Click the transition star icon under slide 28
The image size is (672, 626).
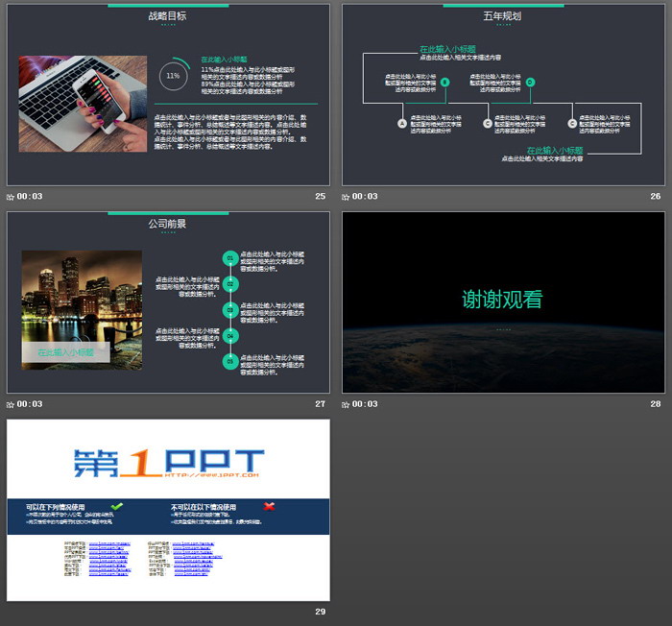347,404
